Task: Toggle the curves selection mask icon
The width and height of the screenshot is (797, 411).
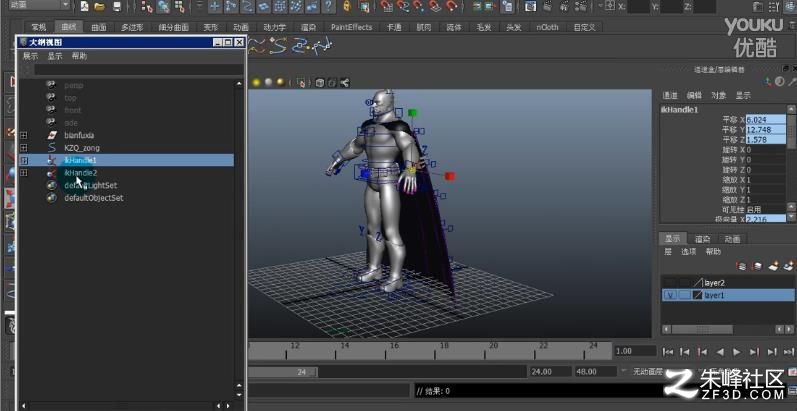Action: (247, 6)
